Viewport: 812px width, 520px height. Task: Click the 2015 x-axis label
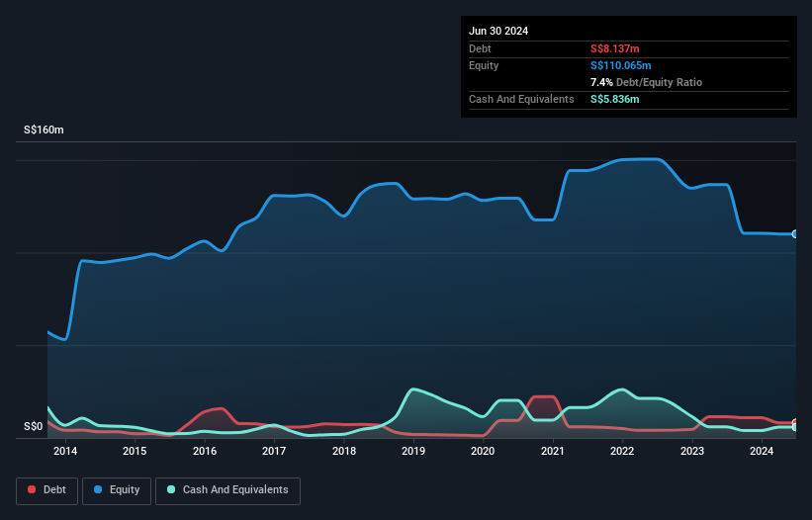coord(135,451)
